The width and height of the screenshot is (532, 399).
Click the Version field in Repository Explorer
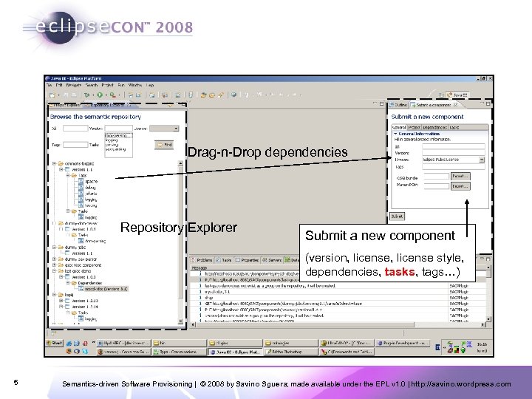[118, 129]
